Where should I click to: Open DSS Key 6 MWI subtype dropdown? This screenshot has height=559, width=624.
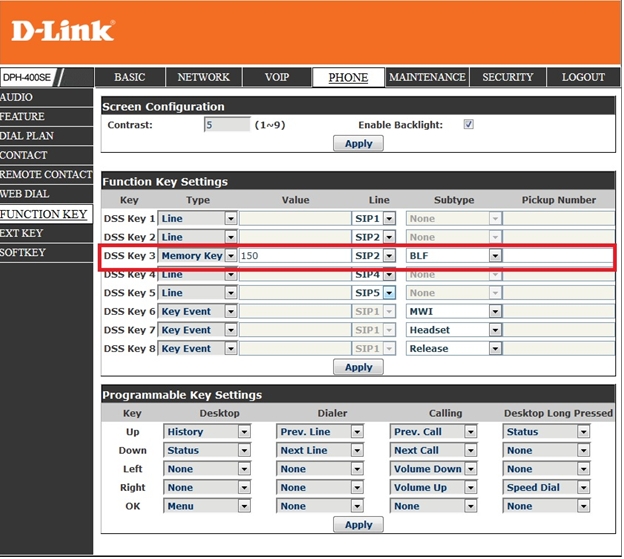pyautogui.click(x=494, y=312)
